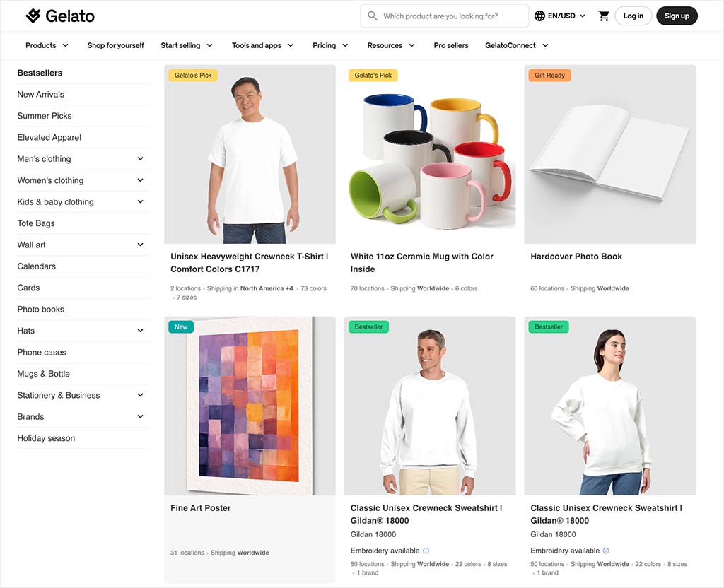Click Fine Art Poster title
Image resolution: width=724 pixels, height=588 pixels.
200,508
